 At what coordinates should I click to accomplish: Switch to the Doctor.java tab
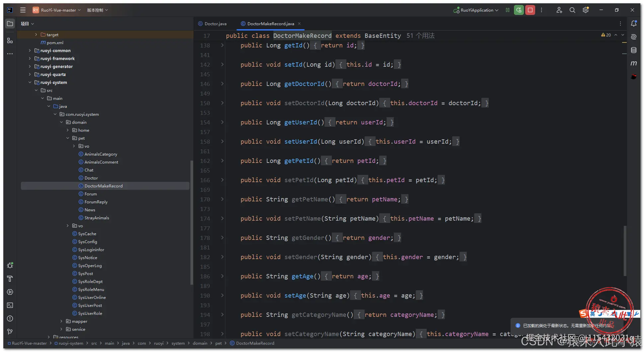pos(212,24)
